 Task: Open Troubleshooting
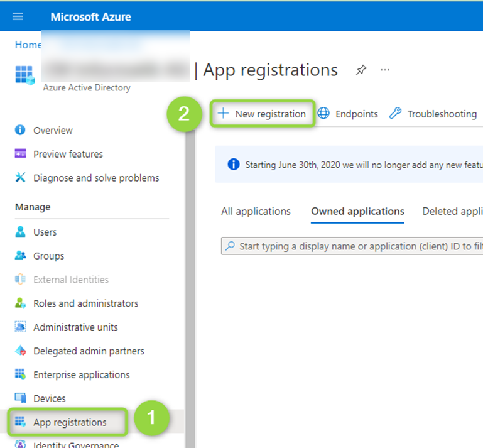tap(442, 114)
